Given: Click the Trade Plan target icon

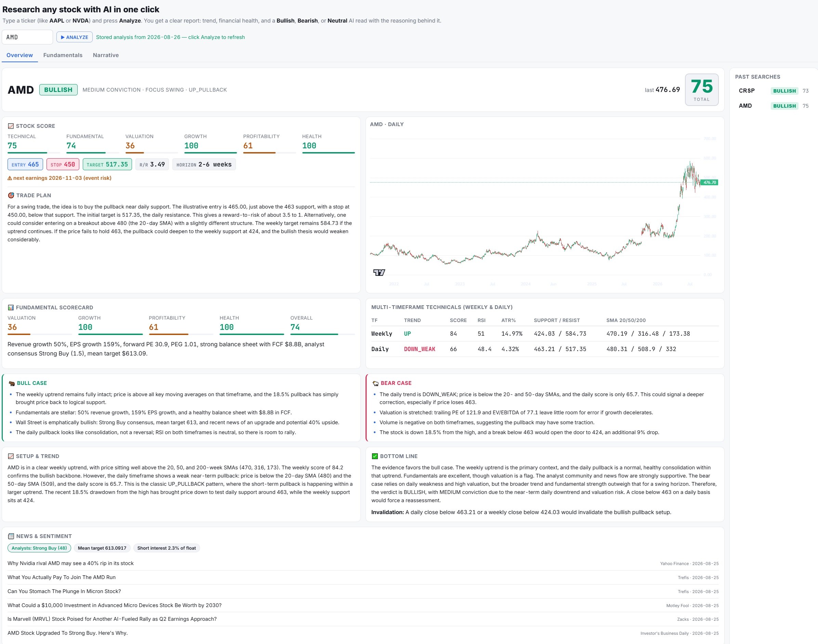Looking at the screenshot, I should pyautogui.click(x=11, y=195).
